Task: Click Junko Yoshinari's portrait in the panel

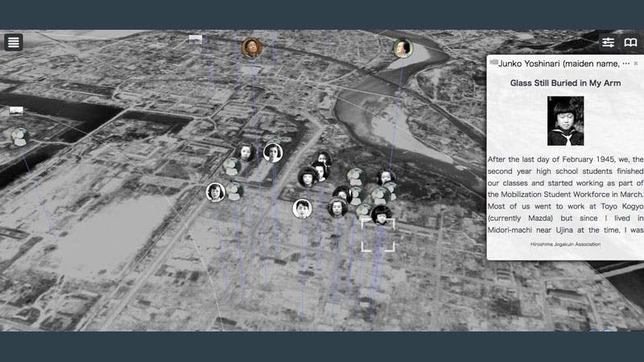Action: click(x=565, y=121)
